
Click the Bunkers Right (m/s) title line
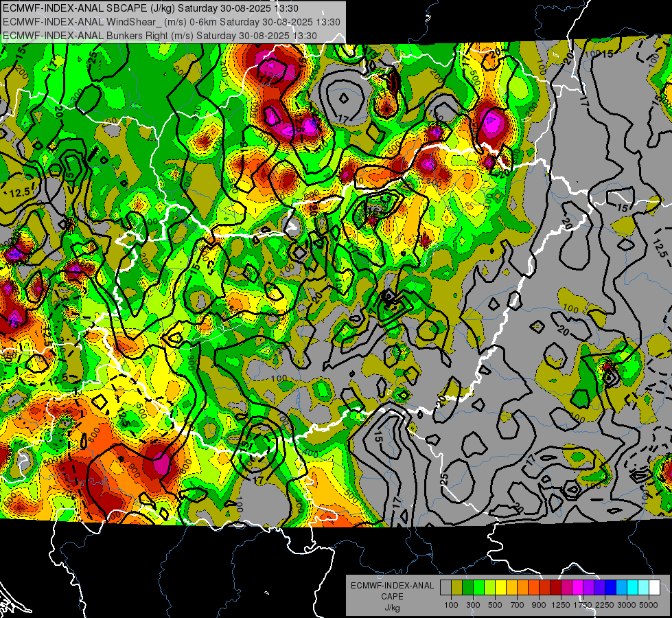(159, 36)
